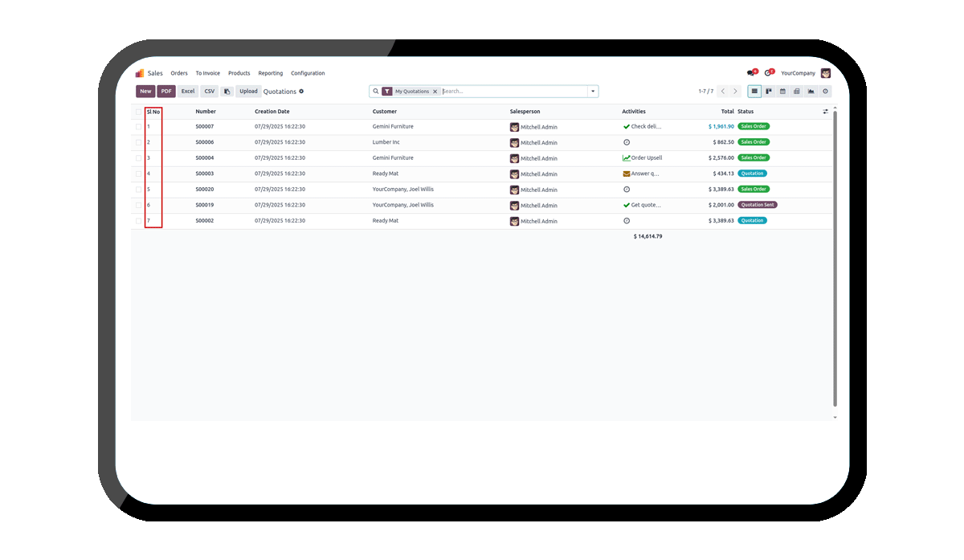Image resolution: width=964 pixels, height=560 pixels.
Task: Click the PDF export button
Action: tap(166, 92)
